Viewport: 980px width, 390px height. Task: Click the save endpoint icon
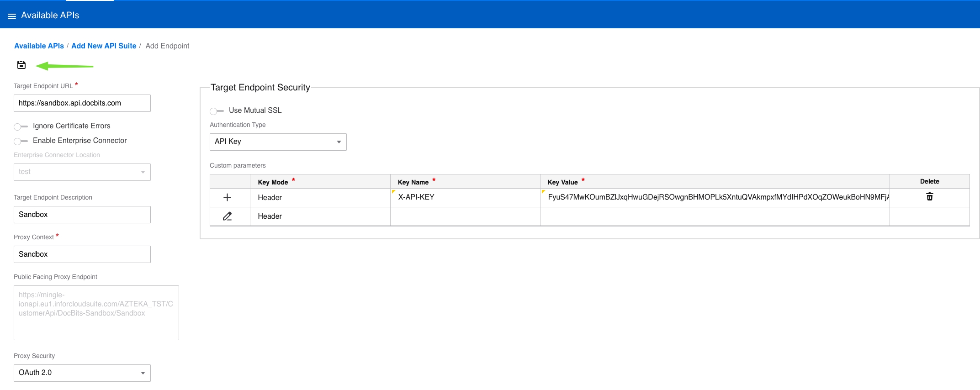tap(21, 65)
